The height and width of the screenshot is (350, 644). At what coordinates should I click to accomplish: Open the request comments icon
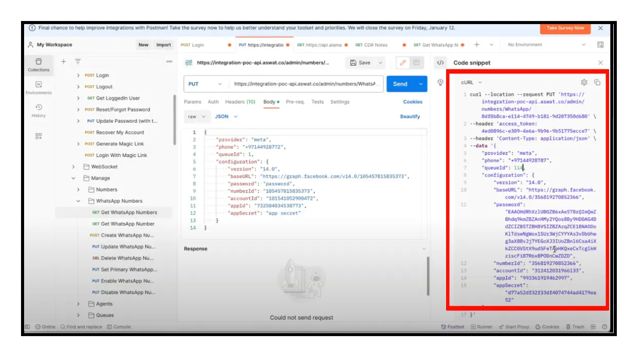(416, 63)
